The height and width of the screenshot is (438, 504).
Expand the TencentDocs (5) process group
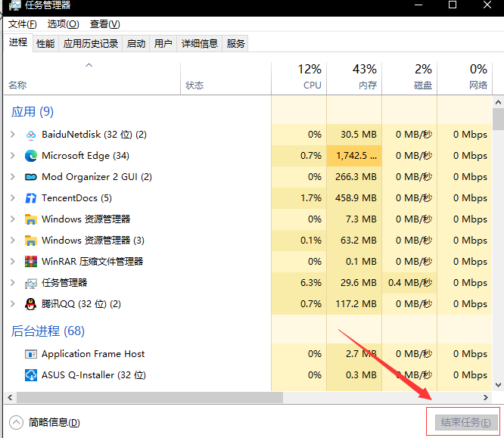pyautogui.click(x=12, y=198)
